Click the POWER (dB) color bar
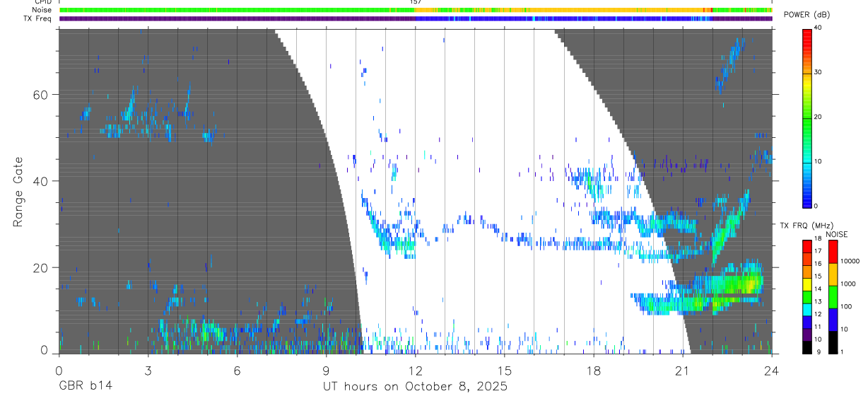The width and height of the screenshot is (868, 401). (x=807, y=117)
